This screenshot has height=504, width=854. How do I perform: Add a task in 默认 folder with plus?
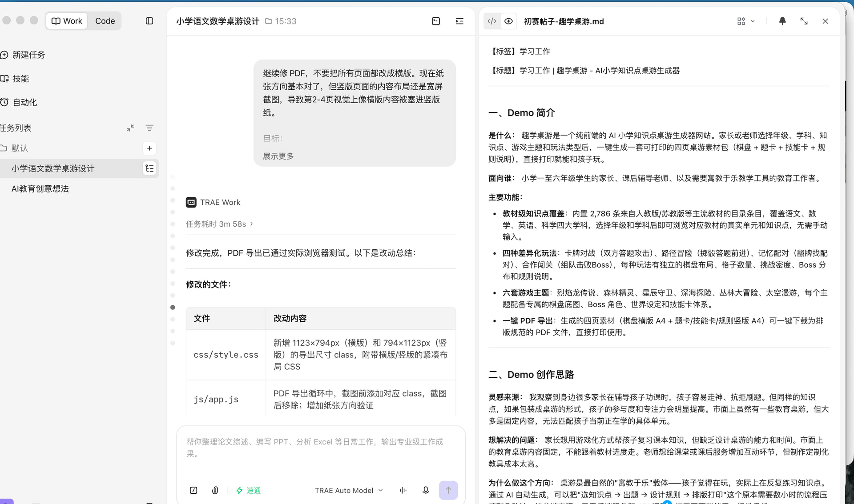[149, 148]
